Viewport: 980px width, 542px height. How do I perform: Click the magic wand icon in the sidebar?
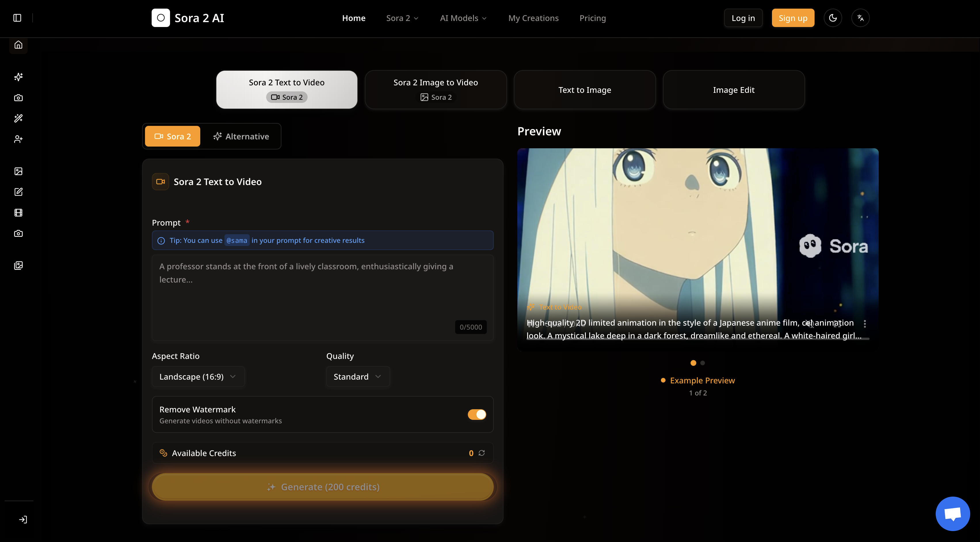coord(18,118)
